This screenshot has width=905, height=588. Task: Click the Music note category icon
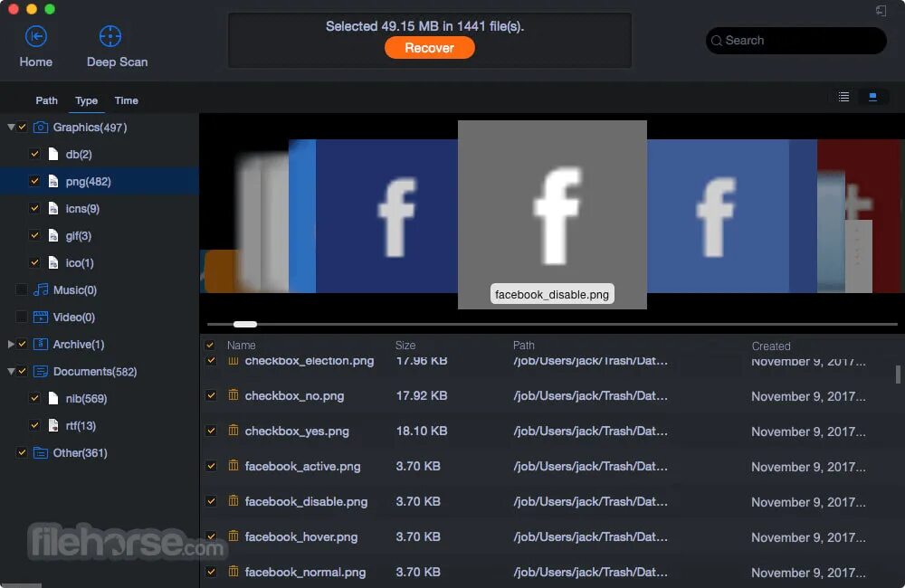[41, 289]
